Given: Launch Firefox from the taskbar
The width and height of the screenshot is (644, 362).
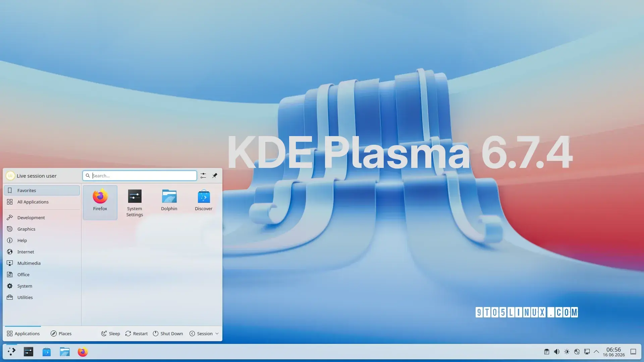Looking at the screenshot, I should [x=83, y=352].
